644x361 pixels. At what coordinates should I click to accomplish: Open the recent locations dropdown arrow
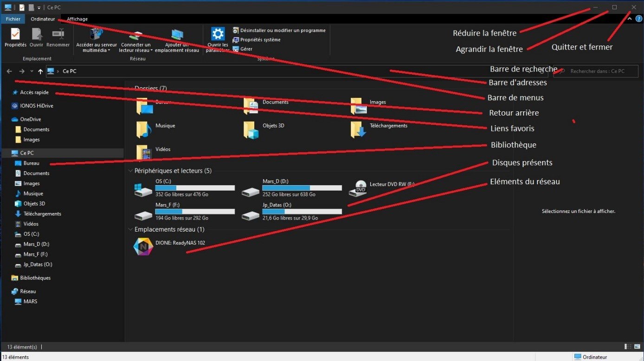(32, 71)
